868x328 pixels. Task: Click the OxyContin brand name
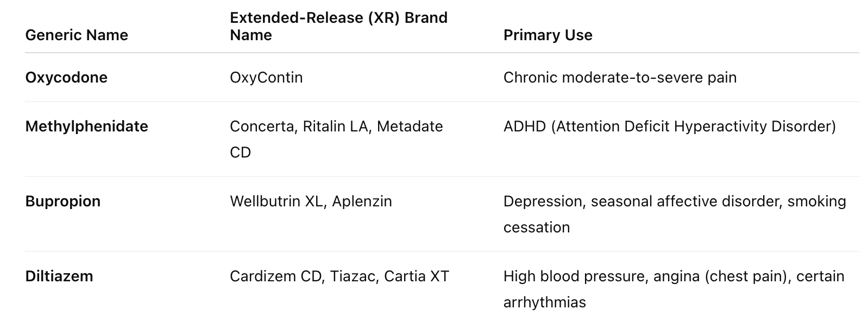[x=266, y=78]
